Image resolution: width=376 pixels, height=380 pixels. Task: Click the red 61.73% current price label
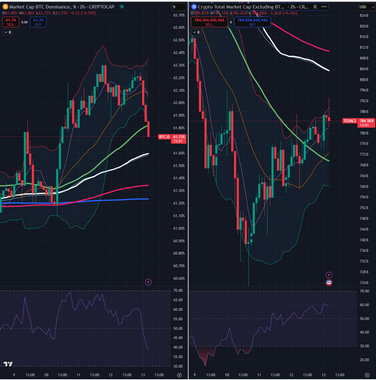tap(180, 139)
